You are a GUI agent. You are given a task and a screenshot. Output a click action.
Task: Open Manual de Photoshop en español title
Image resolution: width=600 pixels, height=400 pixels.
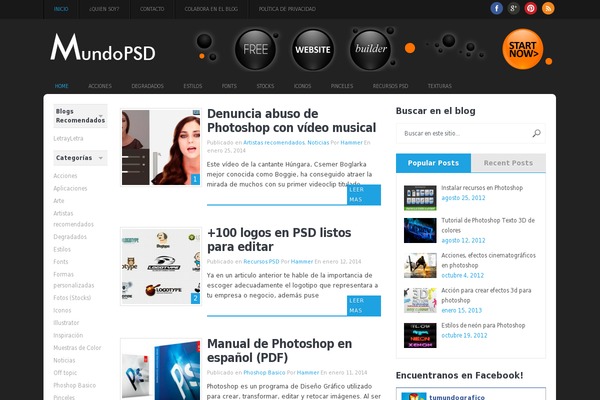tap(279, 350)
